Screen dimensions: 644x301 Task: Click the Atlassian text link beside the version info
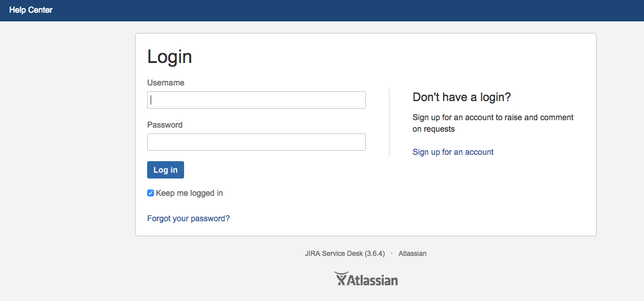[413, 253]
